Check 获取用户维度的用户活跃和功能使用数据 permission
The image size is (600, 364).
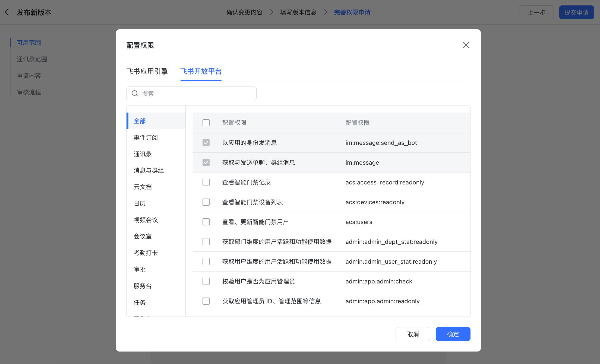pyautogui.click(x=206, y=261)
